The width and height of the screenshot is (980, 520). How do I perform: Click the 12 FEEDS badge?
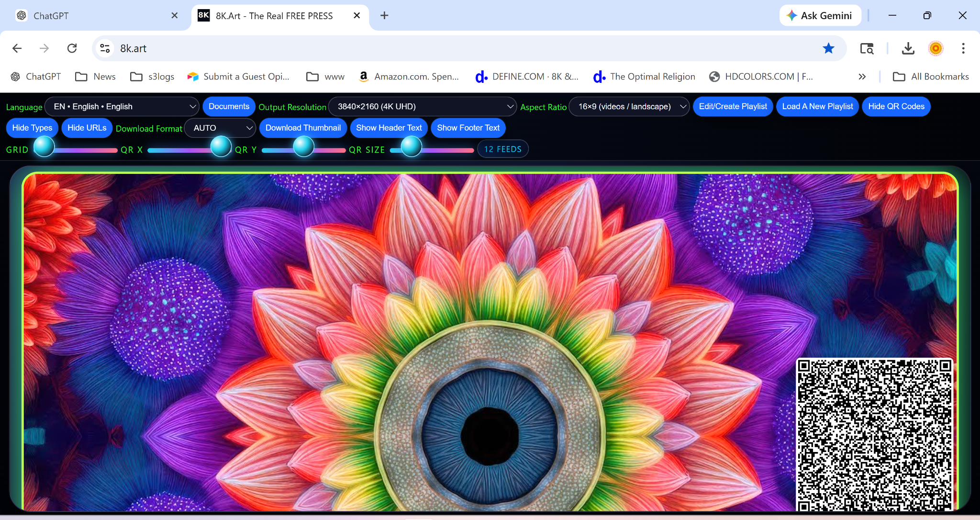click(502, 149)
